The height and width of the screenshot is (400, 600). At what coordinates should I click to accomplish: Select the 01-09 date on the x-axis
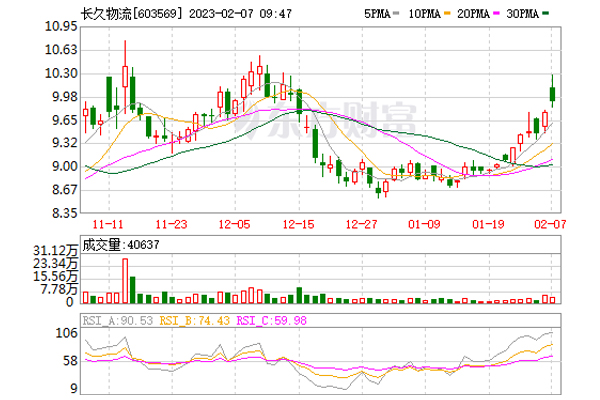coord(425,225)
